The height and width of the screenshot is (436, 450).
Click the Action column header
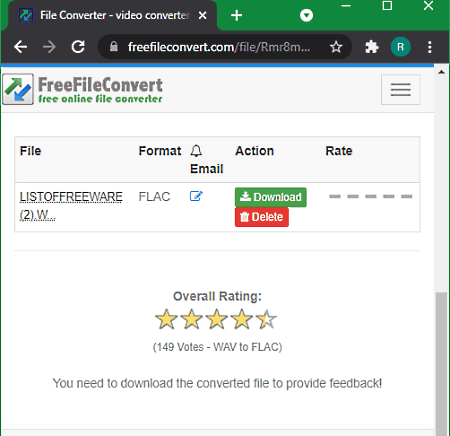click(255, 151)
